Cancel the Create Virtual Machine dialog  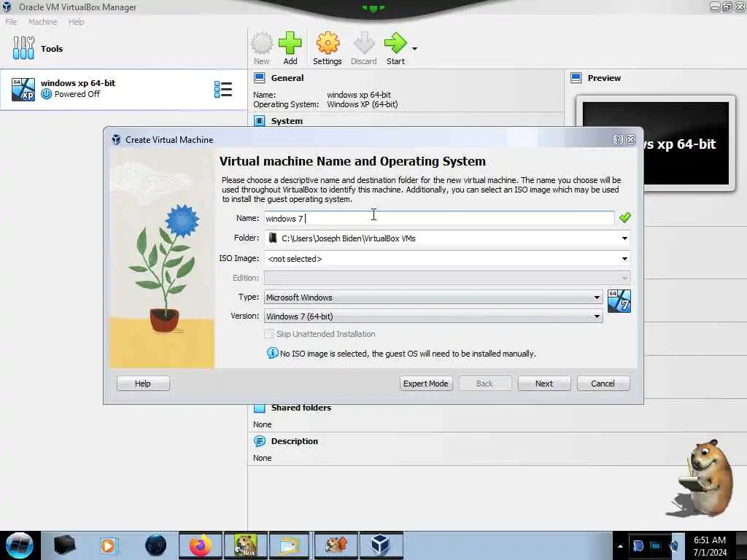pos(603,384)
